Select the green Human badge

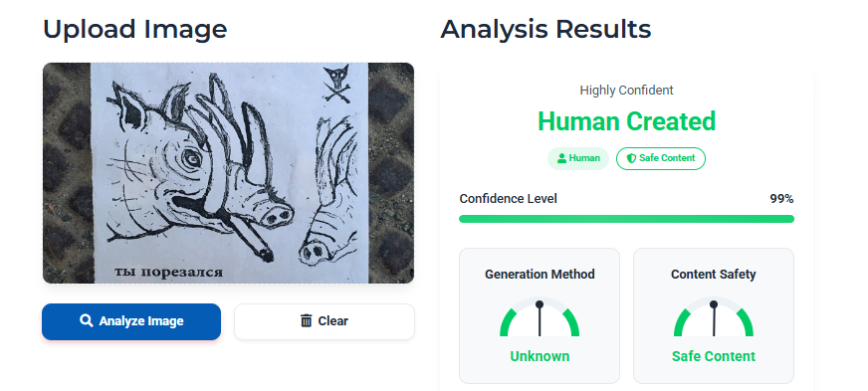(578, 158)
